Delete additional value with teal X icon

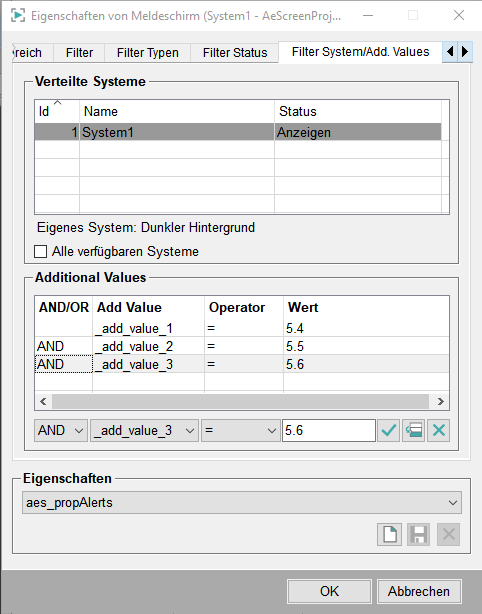tap(439, 430)
